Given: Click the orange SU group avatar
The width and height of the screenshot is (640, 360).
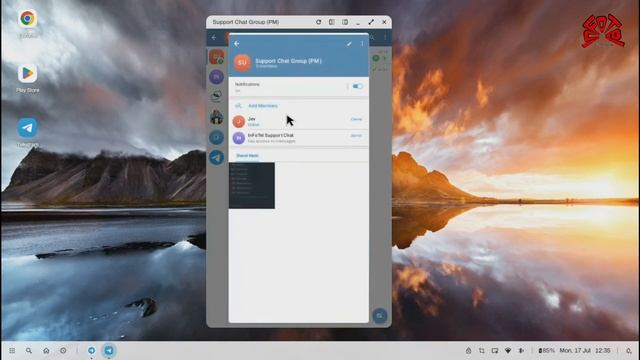Looking at the screenshot, I should (x=242, y=62).
